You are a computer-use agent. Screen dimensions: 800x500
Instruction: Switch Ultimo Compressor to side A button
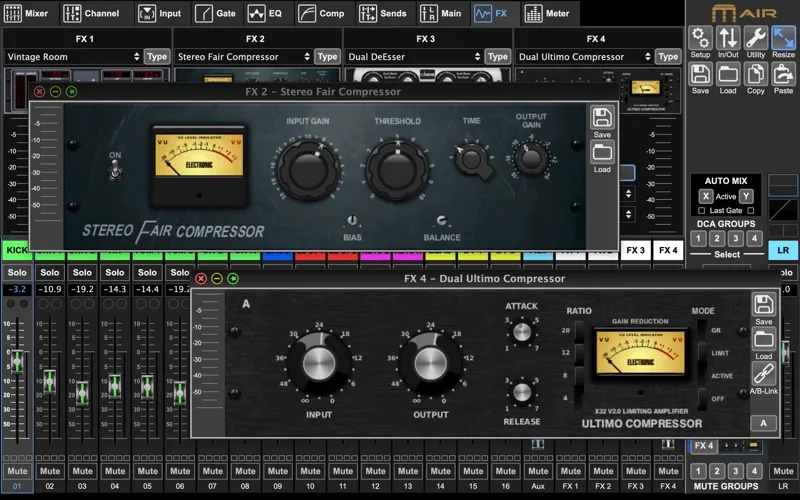point(764,423)
